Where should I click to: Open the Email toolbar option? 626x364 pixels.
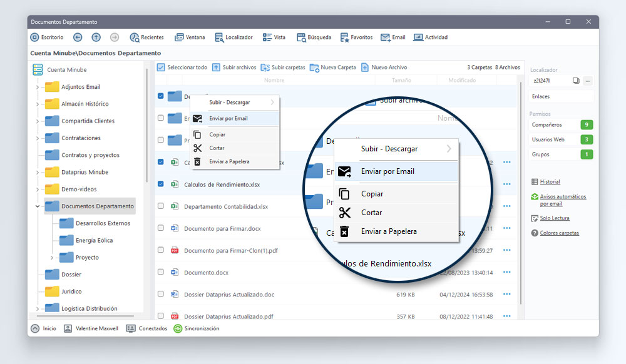coord(393,37)
